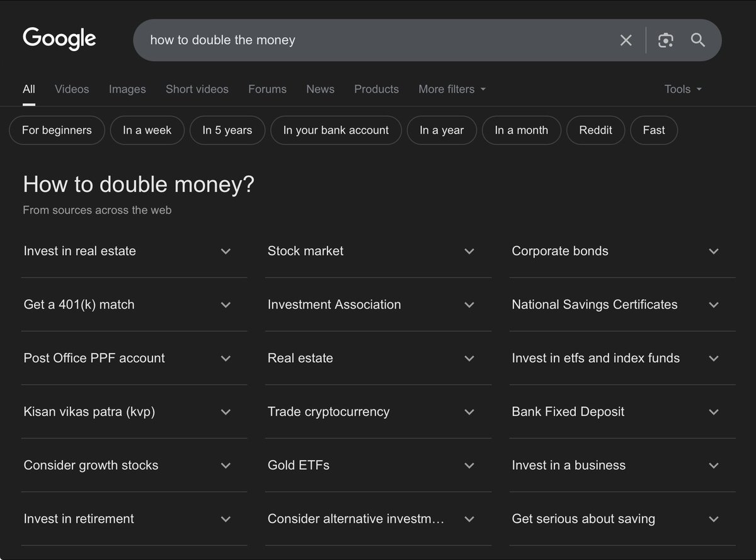Expand Get serious about saving chevron

pyautogui.click(x=713, y=519)
